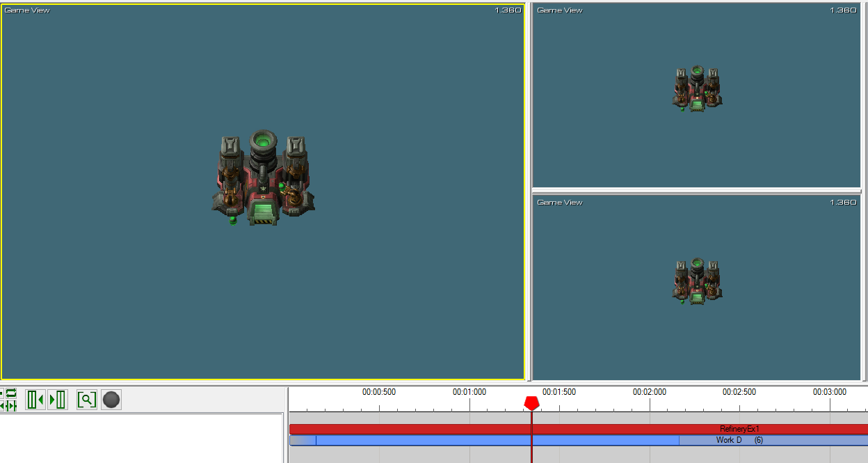Click the refinery model in the large view
Image resolution: width=868 pixels, height=463 pixels.
pos(263,178)
